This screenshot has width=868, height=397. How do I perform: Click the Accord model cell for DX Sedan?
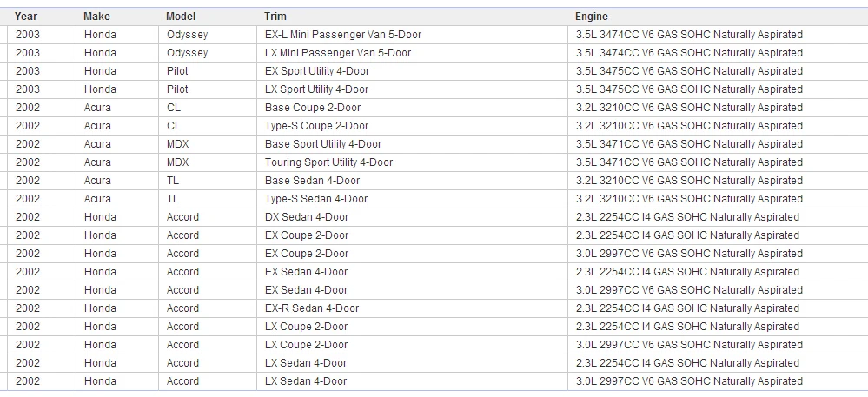coord(208,217)
